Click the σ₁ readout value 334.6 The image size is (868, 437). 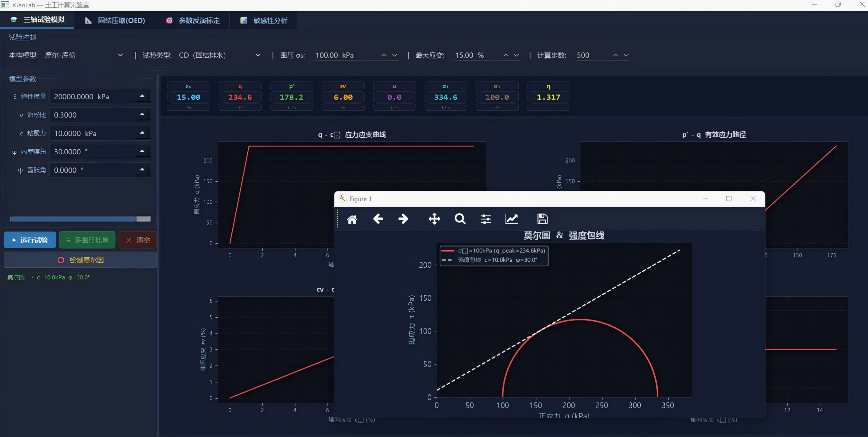click(x=446, y=97)
